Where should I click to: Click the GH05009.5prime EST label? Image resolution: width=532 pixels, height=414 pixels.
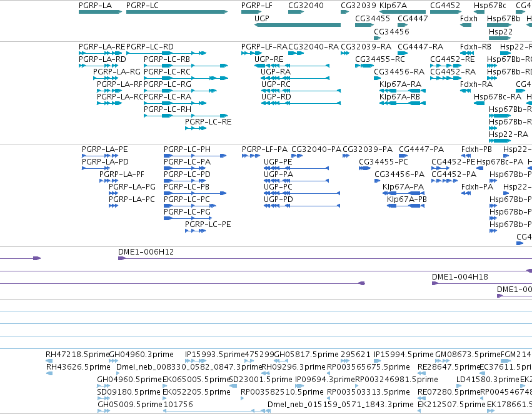point(129,405)
